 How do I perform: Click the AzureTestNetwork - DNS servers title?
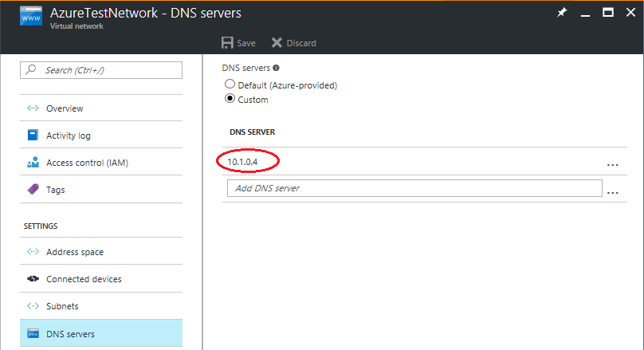click(145, 13)
